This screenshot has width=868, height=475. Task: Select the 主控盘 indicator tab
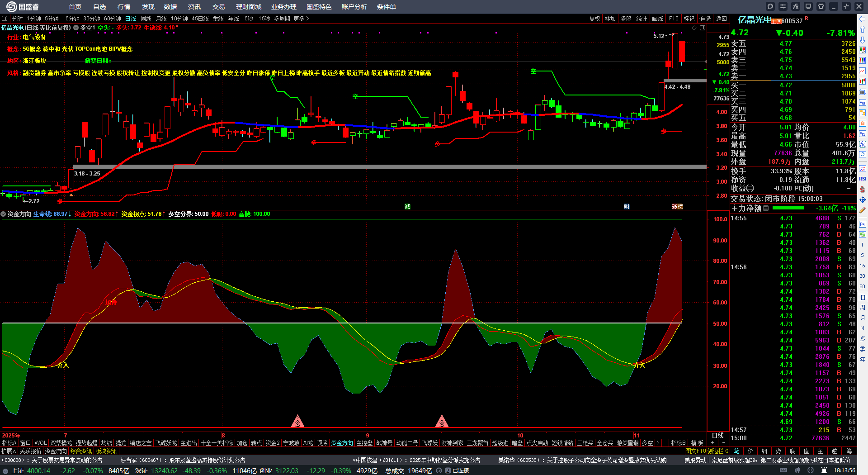(x=364, y=443)
